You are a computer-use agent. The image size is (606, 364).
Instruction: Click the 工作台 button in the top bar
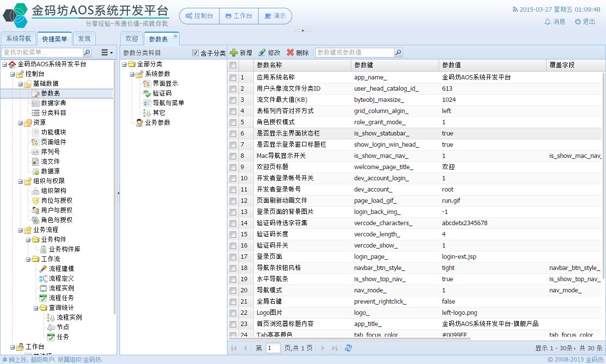click(239, 16)
